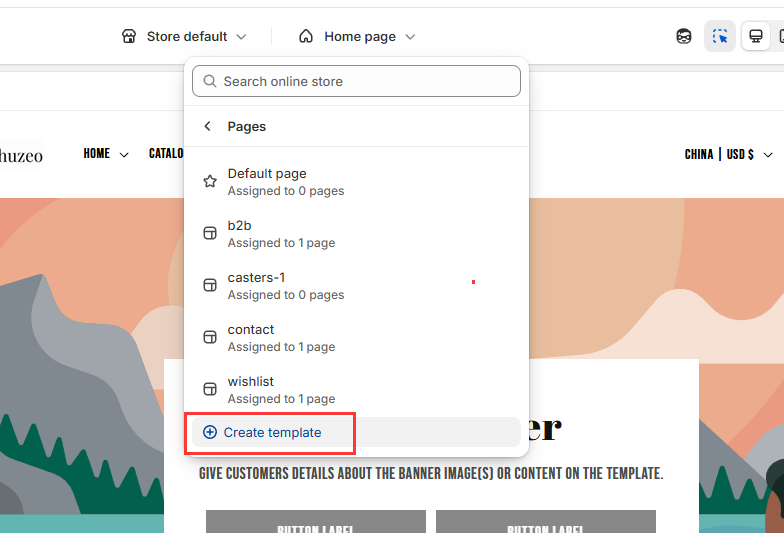Go back using the Pages chevron
This screenshot has width=784, height=533.
[x=208, y=127]
